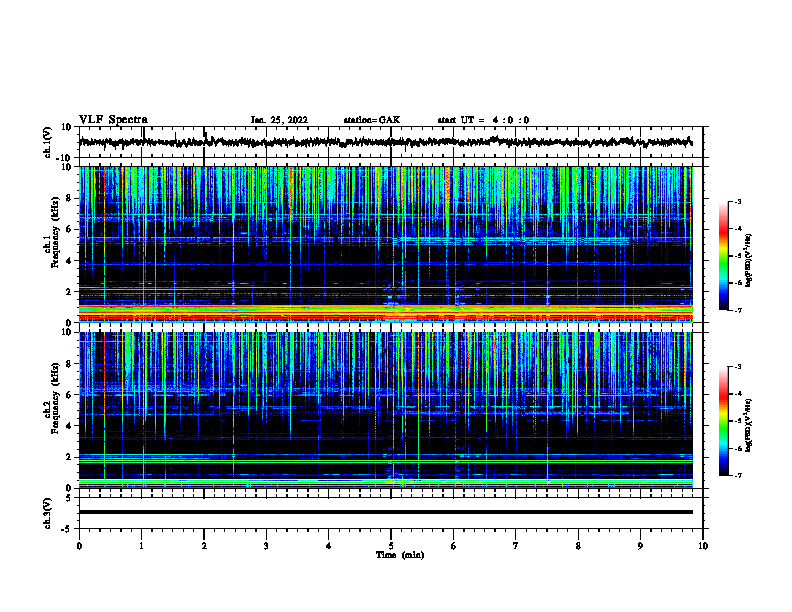The height and width of the screenshot is (612, 792).
Task: Select the date text "Jan. 25, 2022"
Action: (x=279, y=120)
